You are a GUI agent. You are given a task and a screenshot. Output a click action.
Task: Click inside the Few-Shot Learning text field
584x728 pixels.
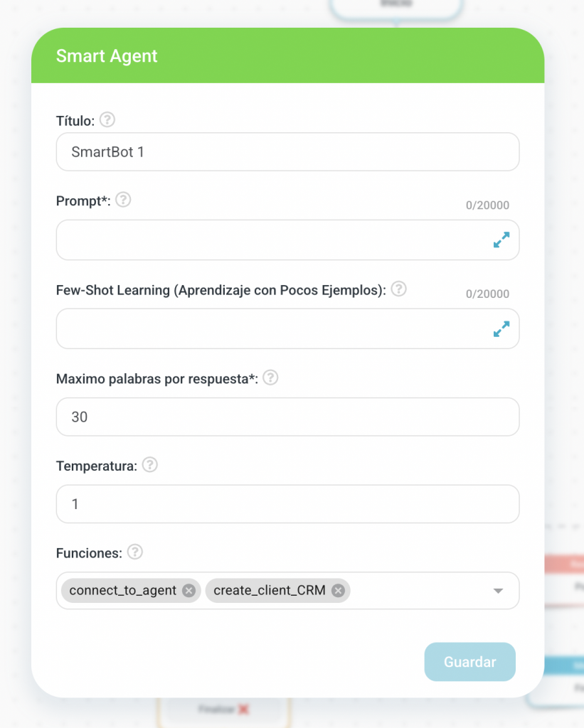click(x=270, y=329)
